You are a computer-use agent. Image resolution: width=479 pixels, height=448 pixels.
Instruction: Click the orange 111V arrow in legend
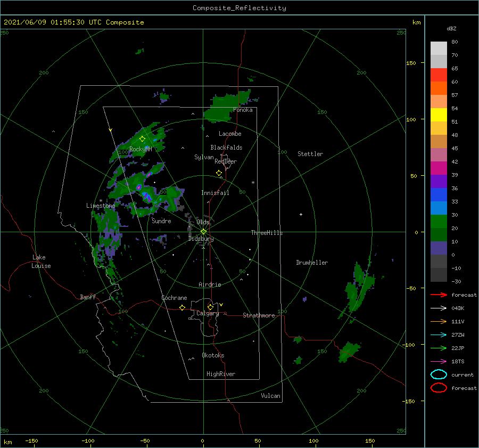[439, 321]
